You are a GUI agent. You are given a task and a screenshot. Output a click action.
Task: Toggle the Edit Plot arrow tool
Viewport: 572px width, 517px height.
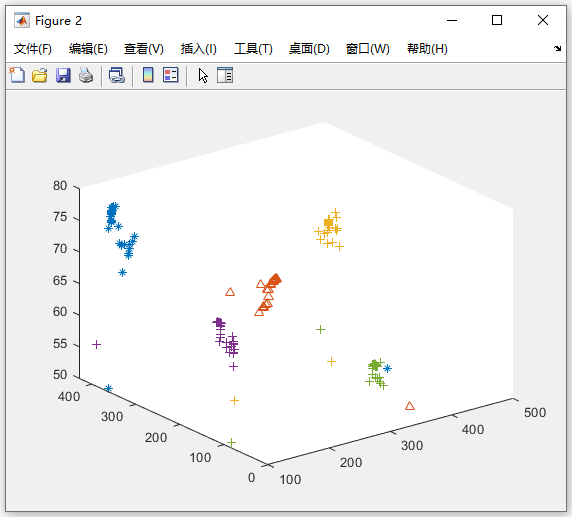click(x=203, y=76)
